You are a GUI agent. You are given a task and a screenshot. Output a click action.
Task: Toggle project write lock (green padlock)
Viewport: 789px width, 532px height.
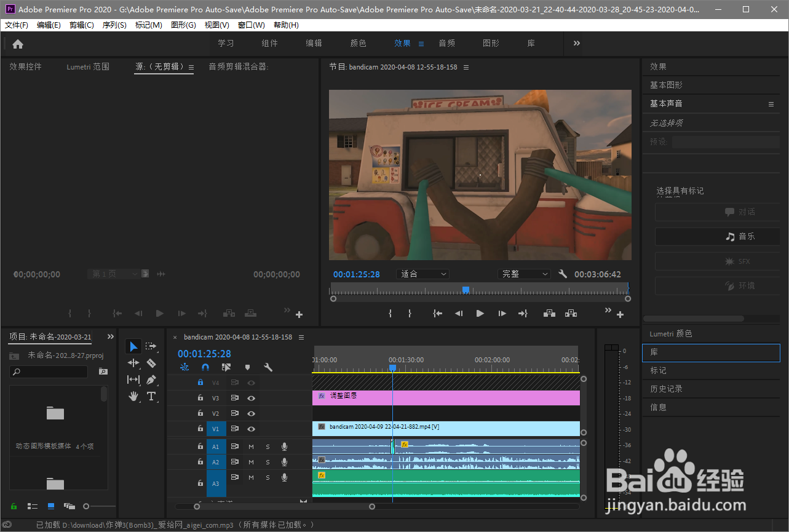[x=14, y=506]
